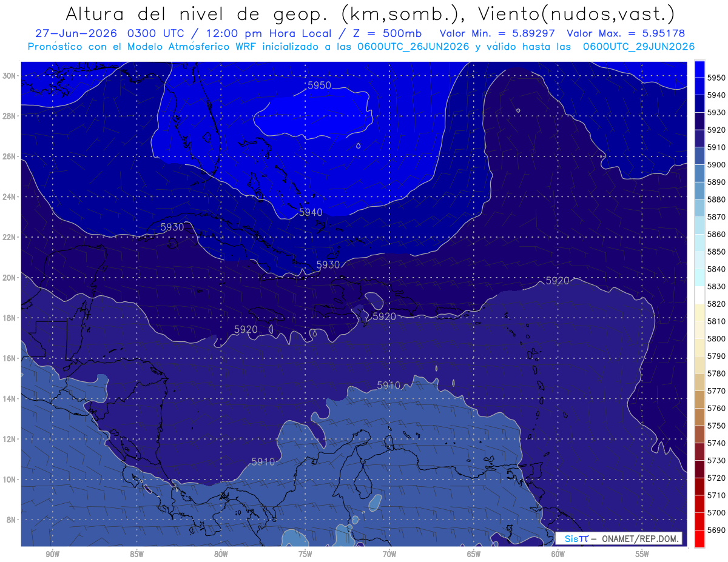The height and width of the screenshot is (562, 728).
Task: Click the brightest blue swatch above 5950
Action: (x=699, y=69)
